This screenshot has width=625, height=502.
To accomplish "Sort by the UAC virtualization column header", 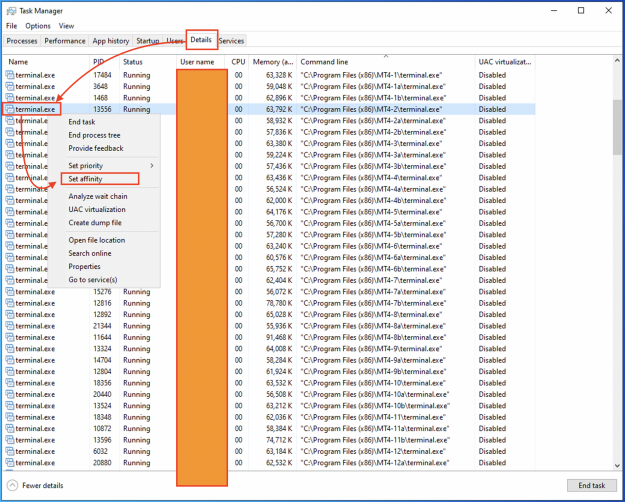I will coord(505,62).
